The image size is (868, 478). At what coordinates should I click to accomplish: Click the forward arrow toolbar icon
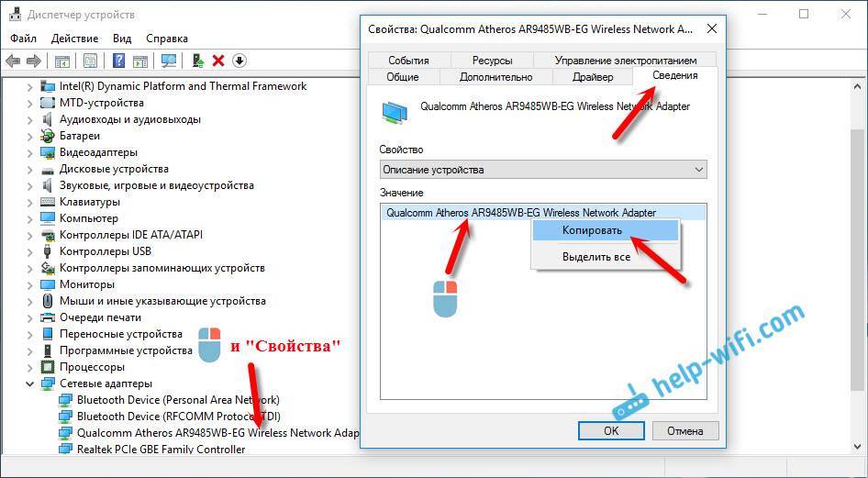34,61
